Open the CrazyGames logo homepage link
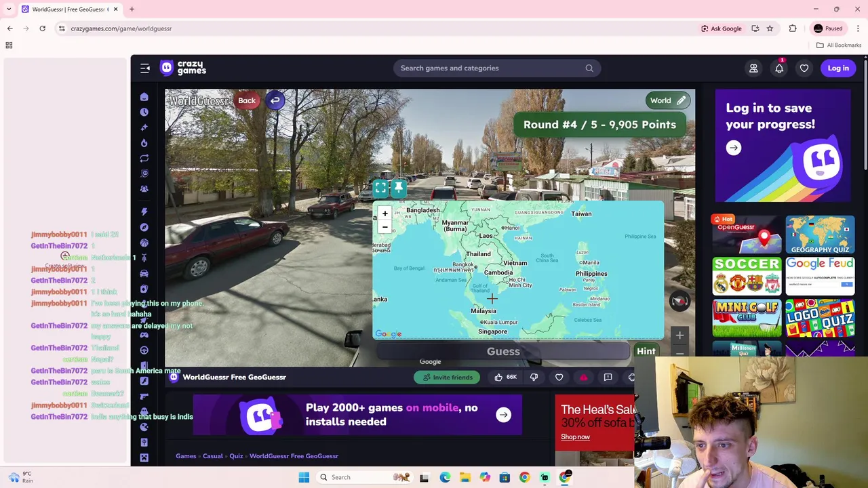Viewport: 868px width, 488px height. pos(183,68)
